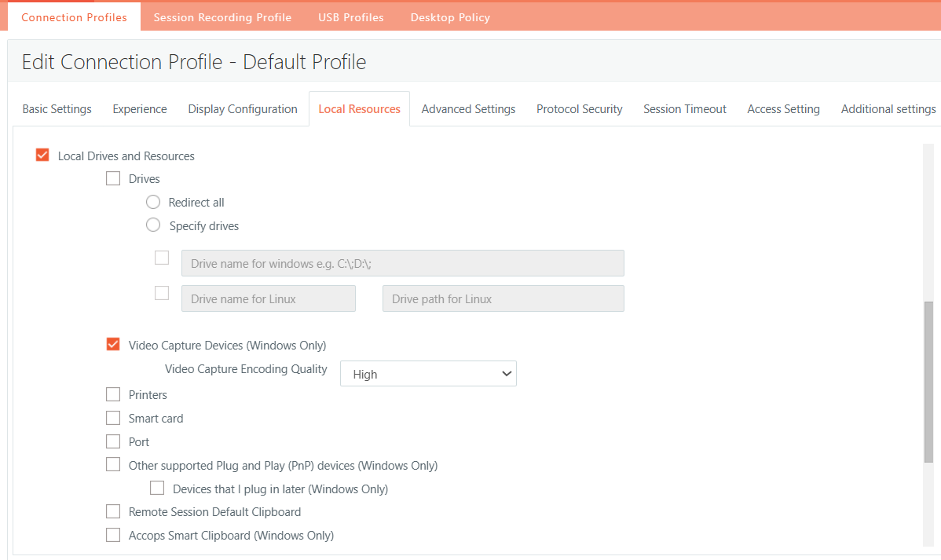Enable the Printers checkbox
941x560 pixels.
click(113, 394)
